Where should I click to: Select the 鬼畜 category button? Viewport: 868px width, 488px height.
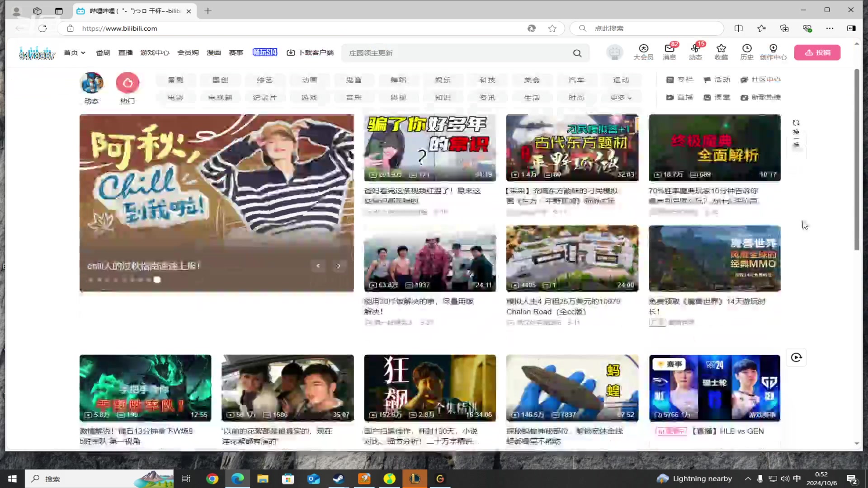click(x=354, y=80)
